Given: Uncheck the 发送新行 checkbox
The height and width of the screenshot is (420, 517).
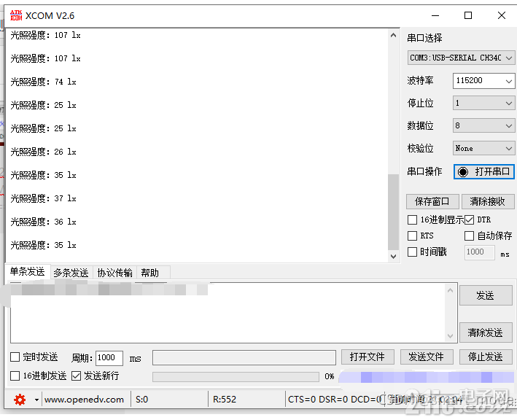Looking at the screenshot, I should (76, 376).
